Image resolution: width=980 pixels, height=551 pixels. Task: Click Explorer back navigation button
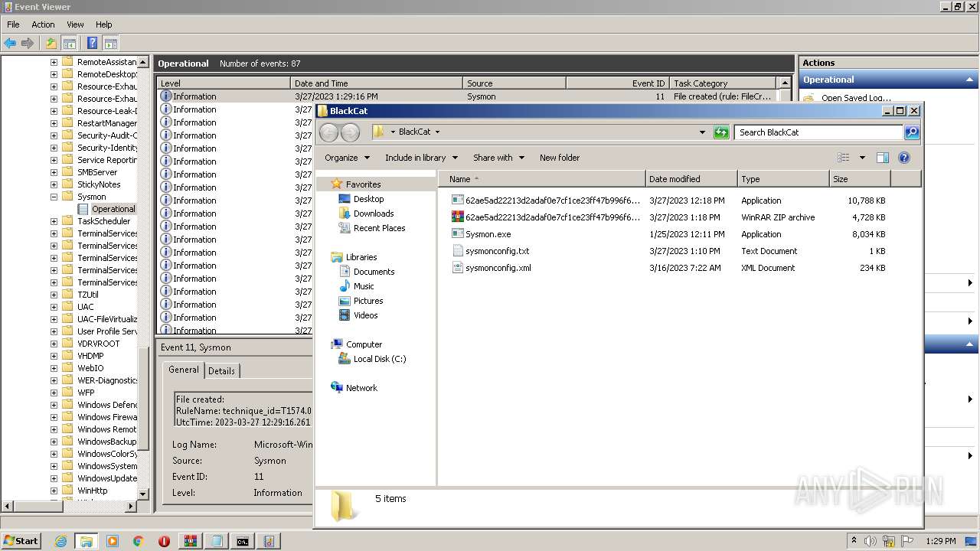click(x=328, y=132)
